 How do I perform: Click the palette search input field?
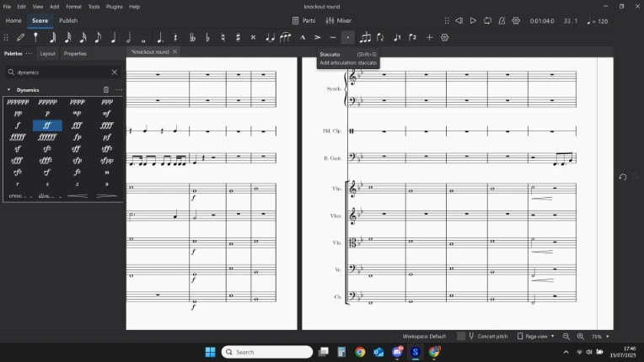62,72
